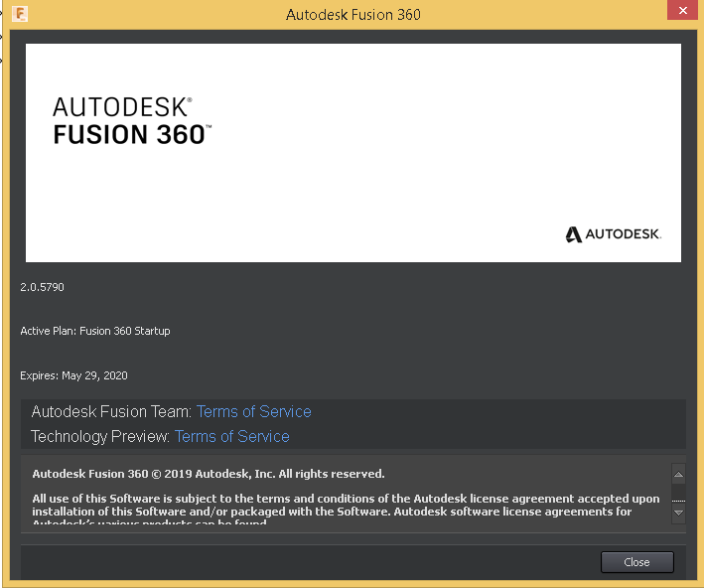Close the dialog with the red X
The image size is (704, 588).
point(682,10)
